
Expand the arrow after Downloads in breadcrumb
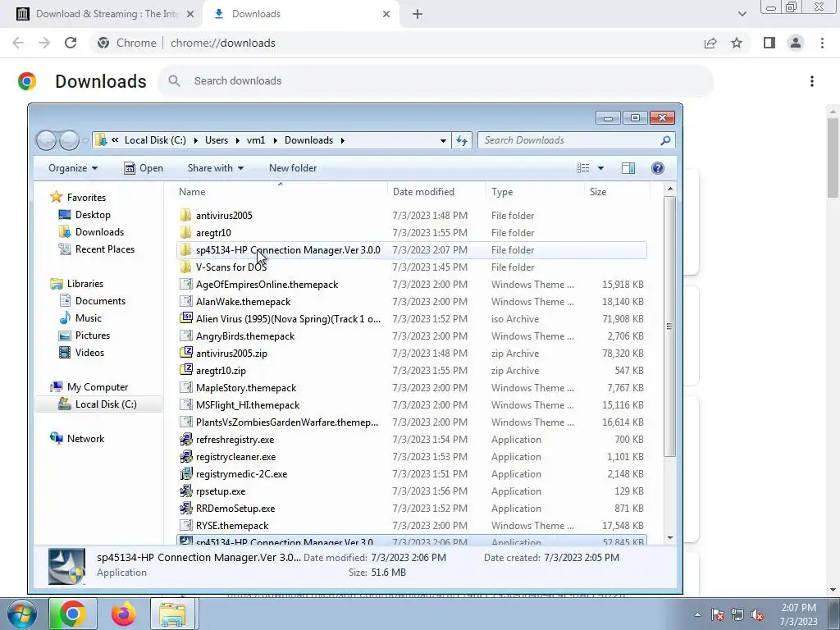pos(342,140)
